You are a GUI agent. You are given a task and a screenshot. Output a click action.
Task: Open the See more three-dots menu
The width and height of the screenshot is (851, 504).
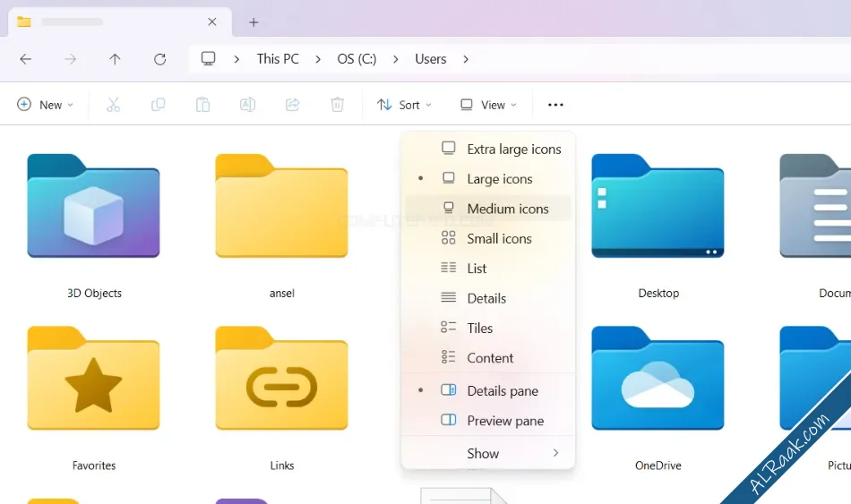click(555, 105)
